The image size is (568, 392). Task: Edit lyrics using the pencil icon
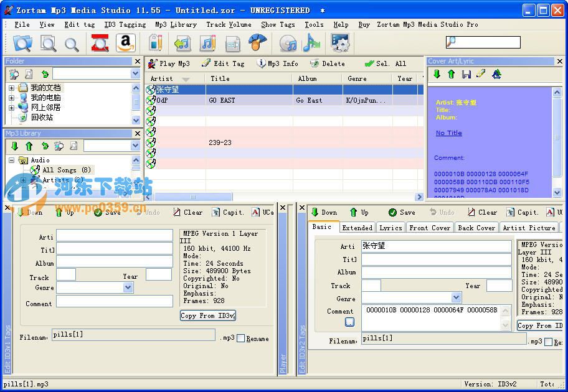coord(480,74)
